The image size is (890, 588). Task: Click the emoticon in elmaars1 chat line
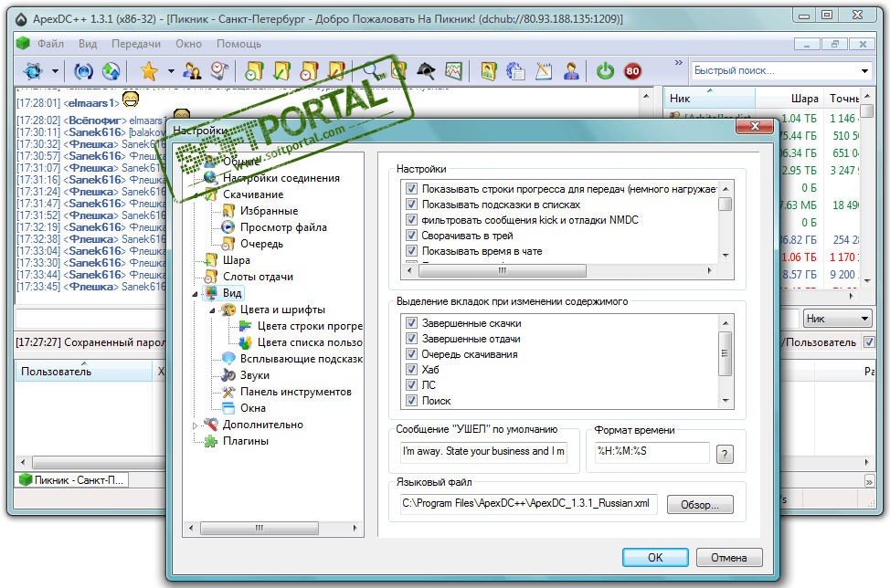tap(131, 100)
